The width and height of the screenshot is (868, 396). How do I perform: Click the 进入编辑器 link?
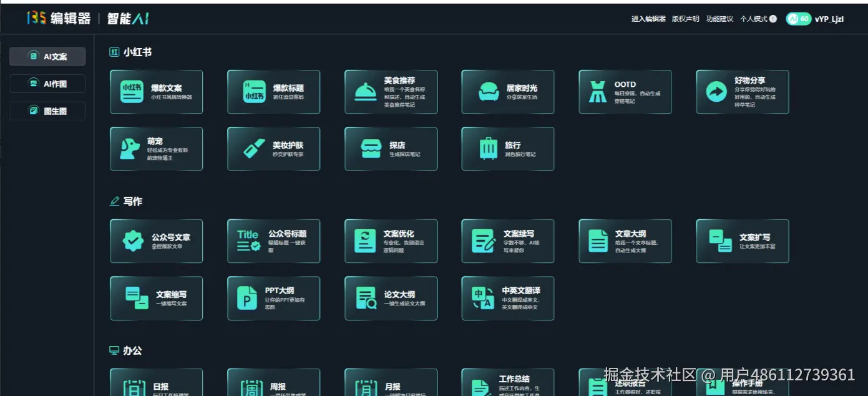click(648, 19)
